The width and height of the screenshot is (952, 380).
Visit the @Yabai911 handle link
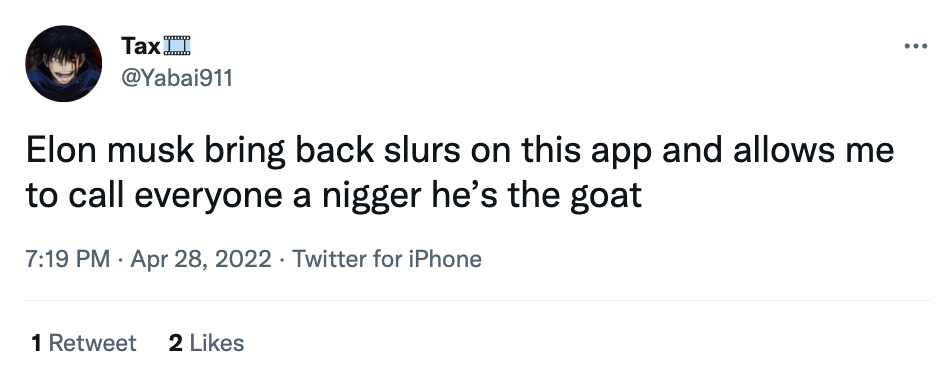click(177, 78)
